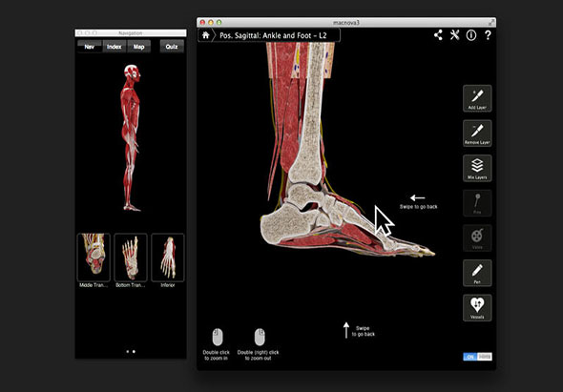Viewport: 563px width, 392px height.
Task: Click the page indicator dots in Navigation window
Action: click(131, 351)
